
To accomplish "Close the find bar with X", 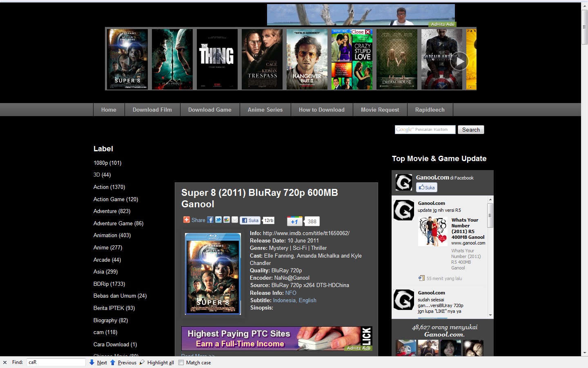I will click(5, 362).
